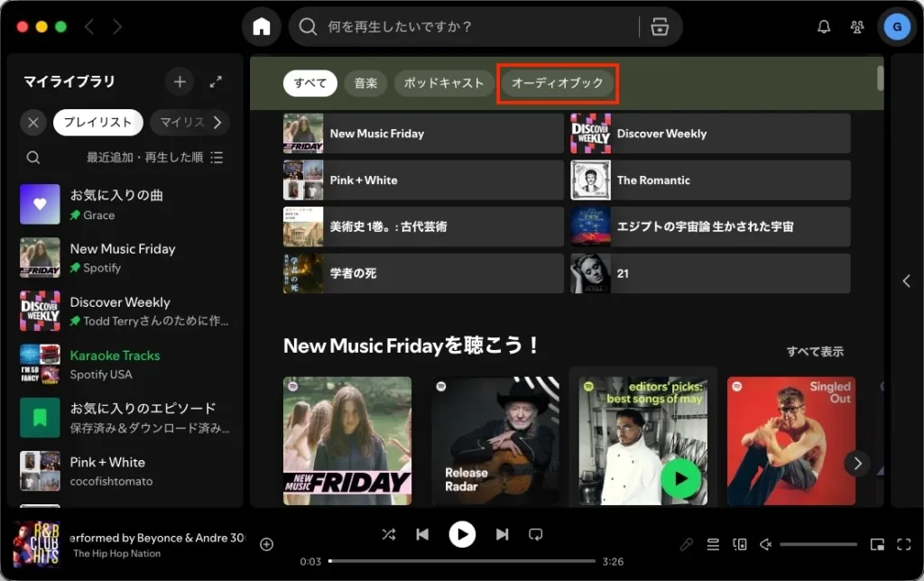The width and height of the screenshot is (924, 581).
Task: Seek in the track progress bar
Action: tap(462, 561)
